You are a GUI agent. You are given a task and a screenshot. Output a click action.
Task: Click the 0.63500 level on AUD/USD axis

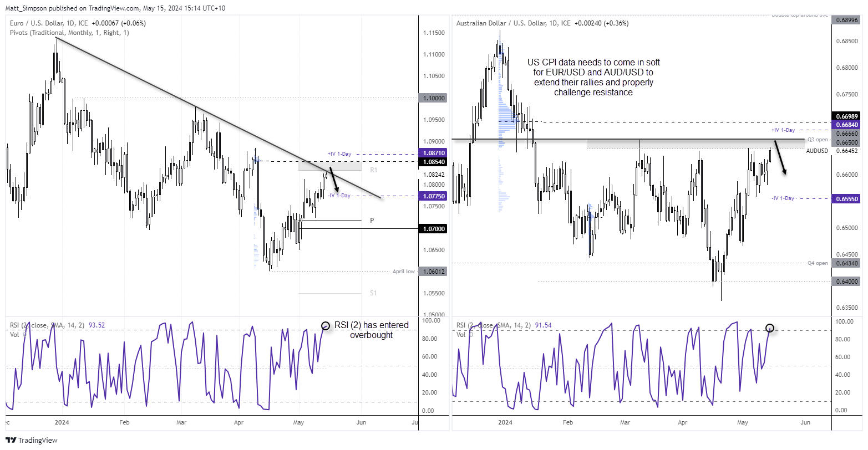[x=846, y=308]
